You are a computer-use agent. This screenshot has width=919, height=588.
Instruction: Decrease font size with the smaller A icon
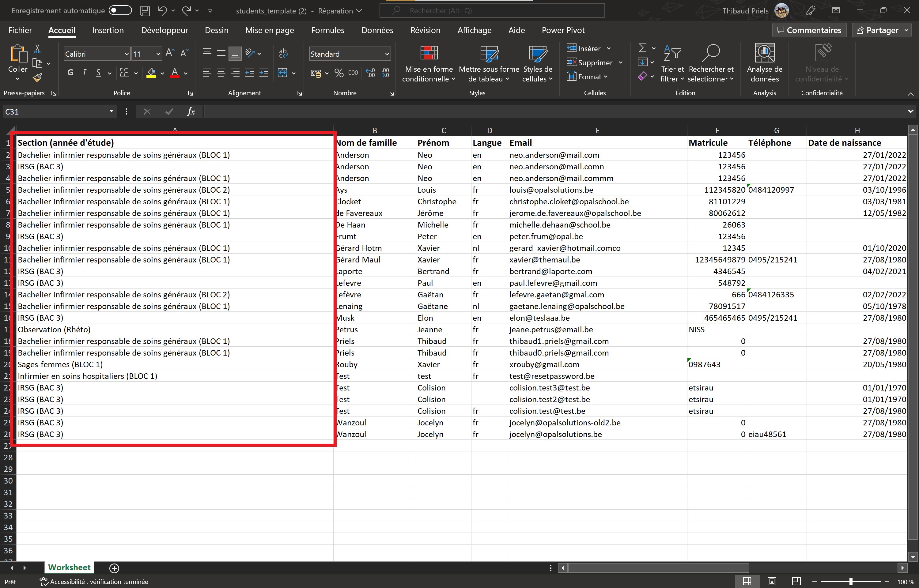[184, 54]
